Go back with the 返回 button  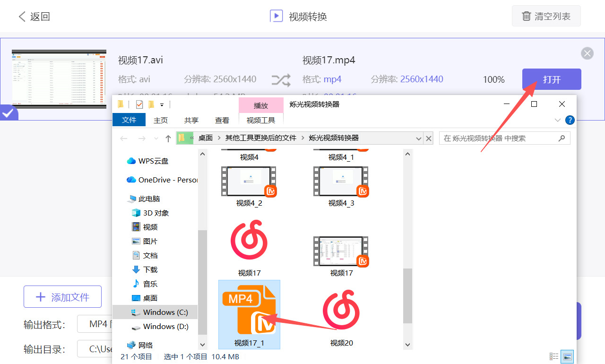(x=34, y=17)
